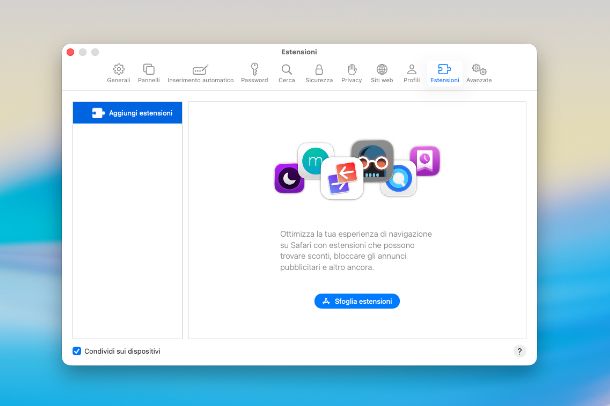Viewport: 610px width, 406px height.
Task: Open the Siti web globe pane
Action: point(381,72)
